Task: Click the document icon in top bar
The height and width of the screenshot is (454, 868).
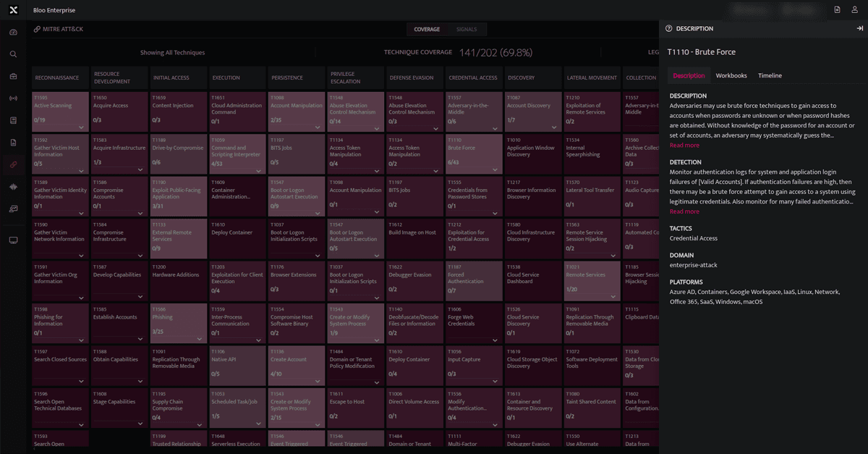Action: click(x=837, y=10)
